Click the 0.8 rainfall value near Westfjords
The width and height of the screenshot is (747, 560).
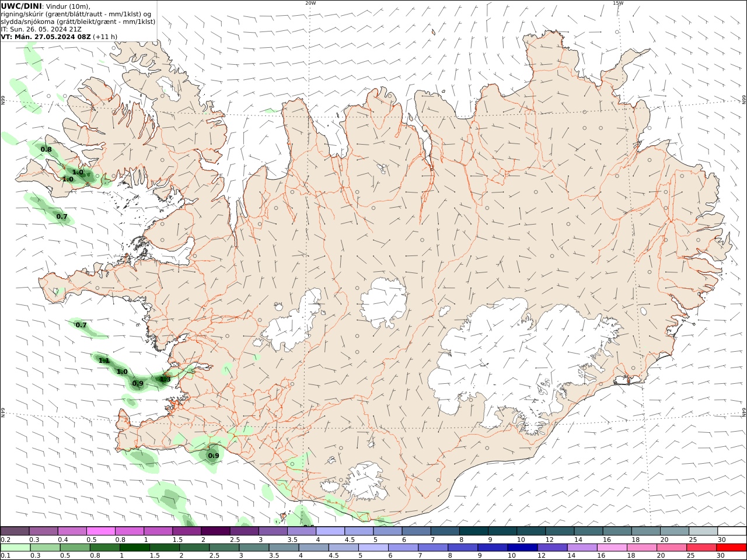(x=46, y=149)
